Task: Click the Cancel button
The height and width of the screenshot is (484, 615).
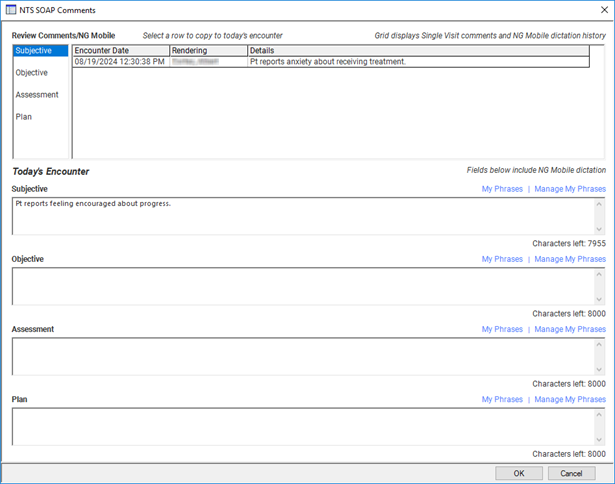Action: pyautogui.click(x=571, y=473)
